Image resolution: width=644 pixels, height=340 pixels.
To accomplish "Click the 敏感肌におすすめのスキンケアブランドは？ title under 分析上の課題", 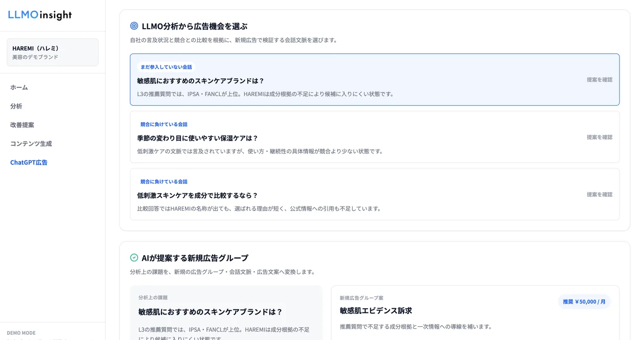I will tap(211, 312).
